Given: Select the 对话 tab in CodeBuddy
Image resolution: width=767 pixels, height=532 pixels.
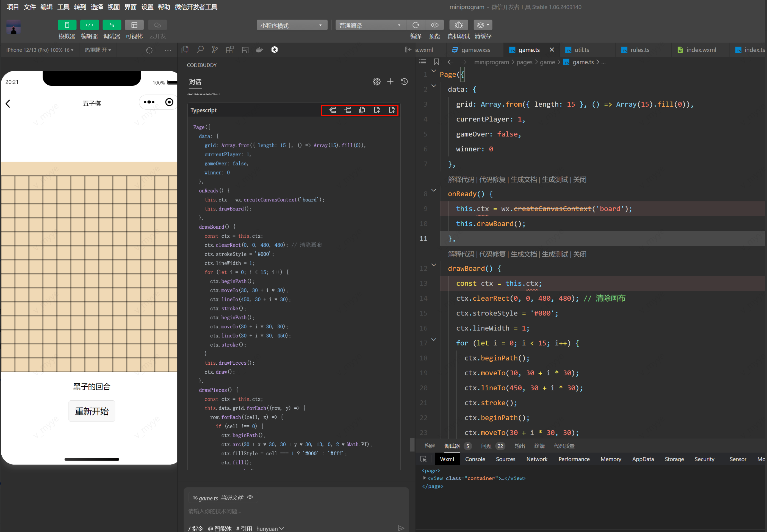Looking at the screenshot, I should [195, 82].
